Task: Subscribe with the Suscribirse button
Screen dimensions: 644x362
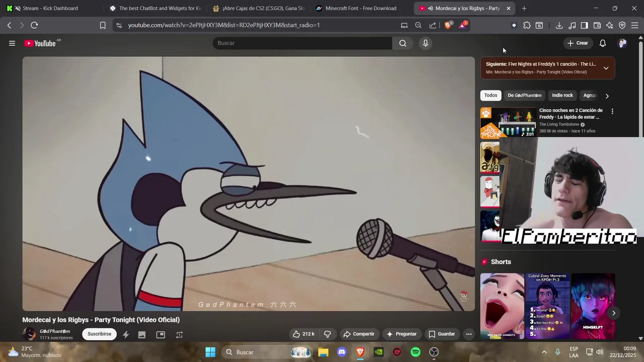Action: [x=100, y=334]
